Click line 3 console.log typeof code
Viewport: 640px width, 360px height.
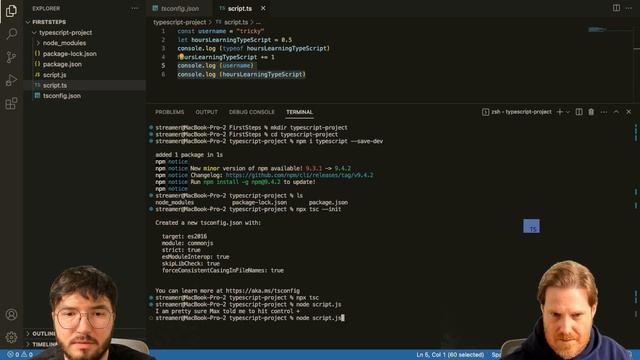253,48
